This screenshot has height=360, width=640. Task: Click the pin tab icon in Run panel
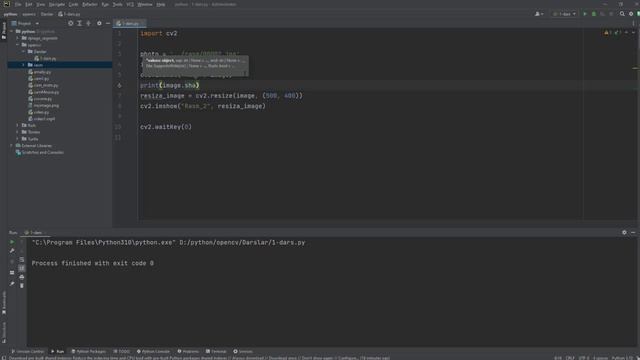click(x=12, y=283)
